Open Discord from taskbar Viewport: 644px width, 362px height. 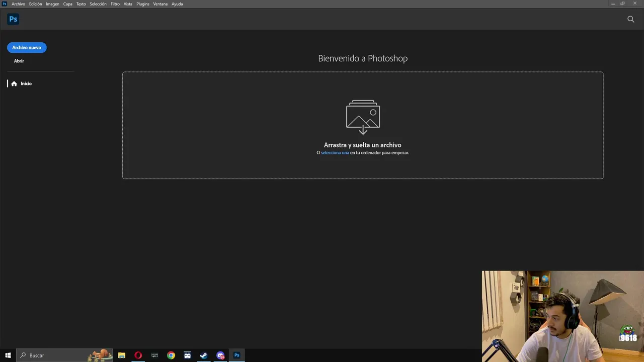click(220, 355)
